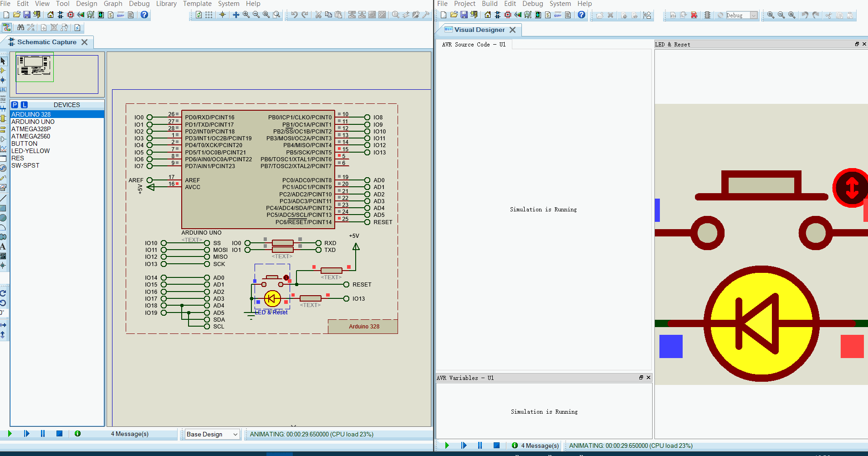The width and height of the screenshot is (868, 456).
Task: Stop the simulation in Visual Designer window
Action: tap(496, 446)
